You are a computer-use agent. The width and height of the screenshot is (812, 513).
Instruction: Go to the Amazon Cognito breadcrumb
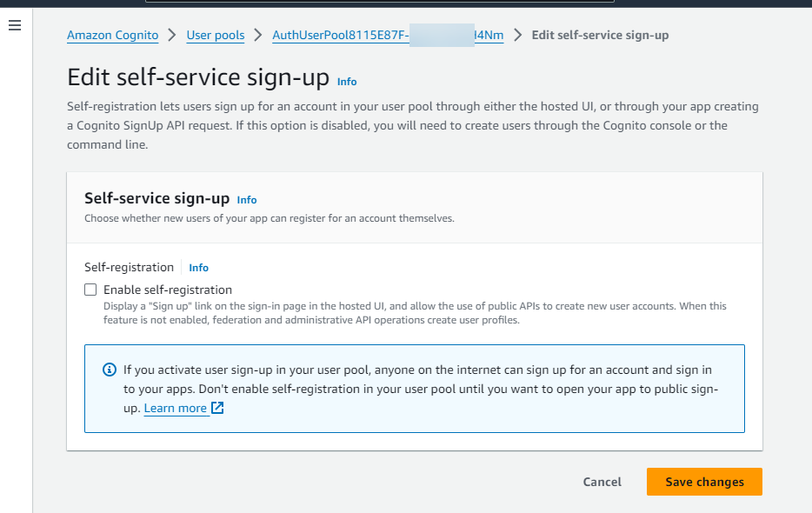pyautogui.click(x=113, y=35)
